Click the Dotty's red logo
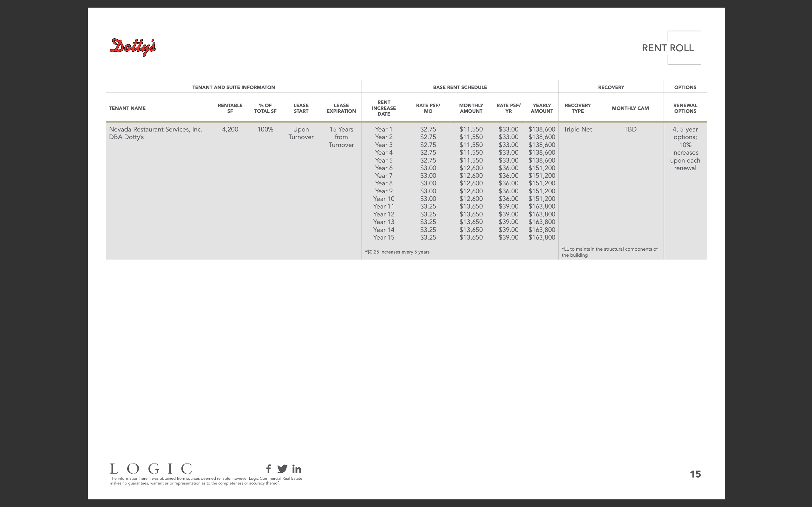 [x=133, y=47]
